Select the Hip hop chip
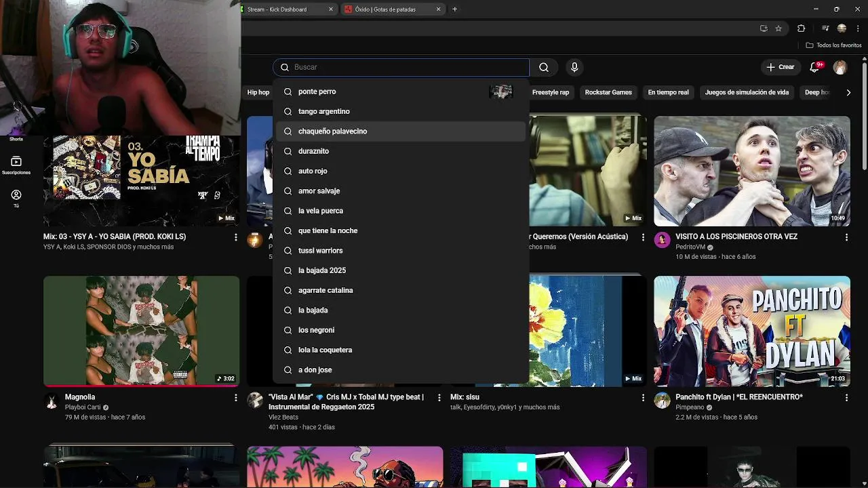The image size is (868, 488). pyautogui.click(x=258, y=92)
